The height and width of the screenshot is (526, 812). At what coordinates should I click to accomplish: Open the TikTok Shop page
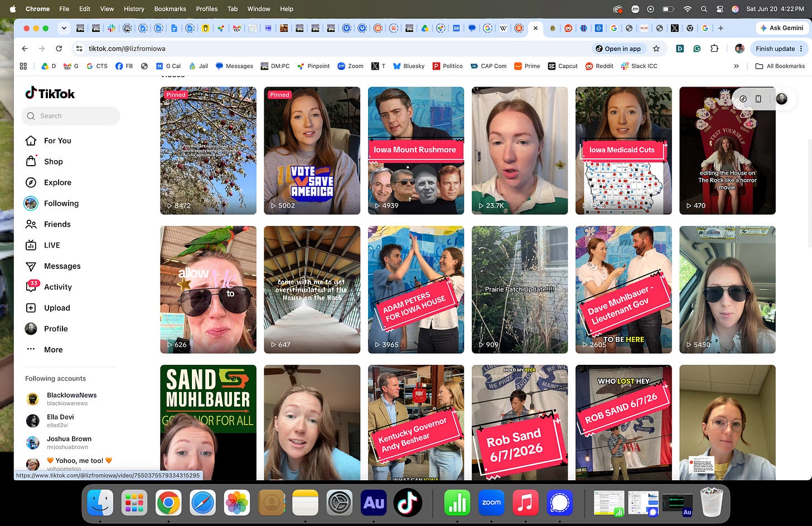(44, 161)
